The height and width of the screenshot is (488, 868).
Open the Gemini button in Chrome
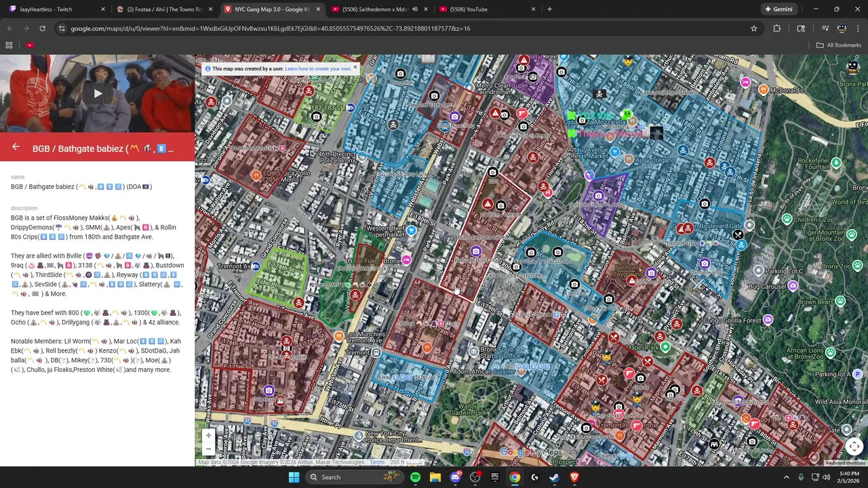tap(778, 9)
